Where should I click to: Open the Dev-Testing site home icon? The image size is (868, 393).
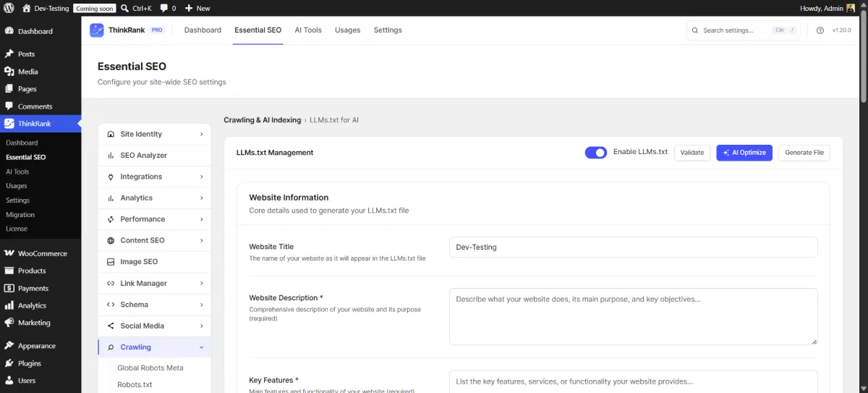pyautogui.click(x=27, y=8)
